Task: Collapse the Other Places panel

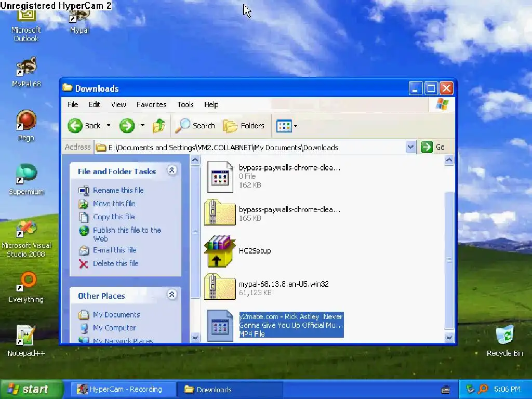Action: tap(171, 295)
